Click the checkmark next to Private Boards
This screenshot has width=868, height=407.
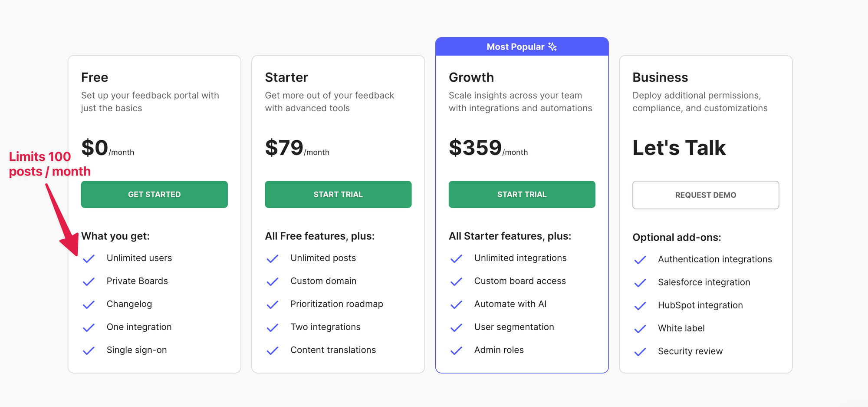point(89,281)
